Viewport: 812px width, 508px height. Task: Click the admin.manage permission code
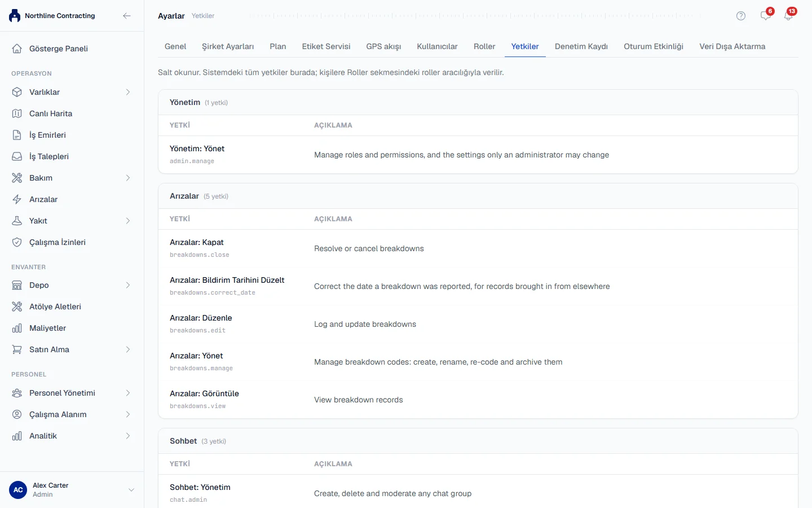tap(192, 161)
